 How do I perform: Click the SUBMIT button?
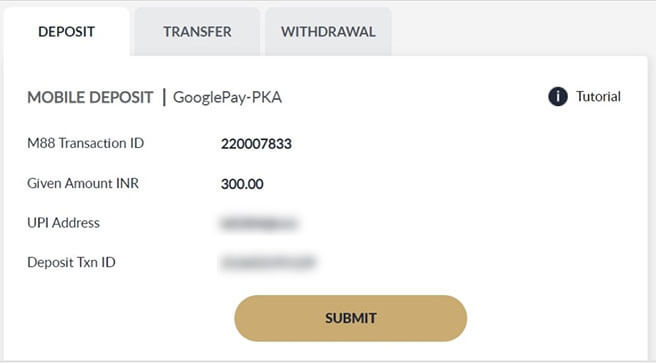click(x=351, y=318)
